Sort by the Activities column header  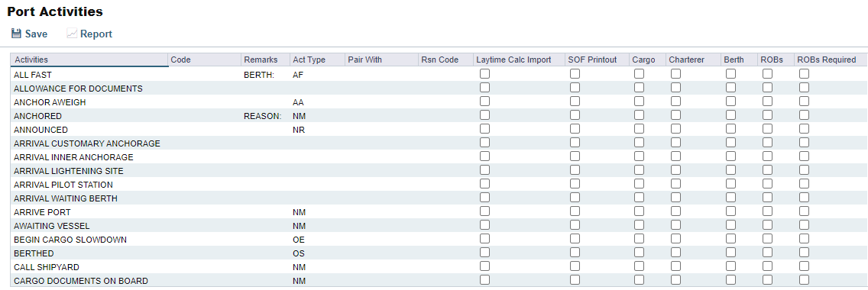pyautogui.click(x=89, y=60)
